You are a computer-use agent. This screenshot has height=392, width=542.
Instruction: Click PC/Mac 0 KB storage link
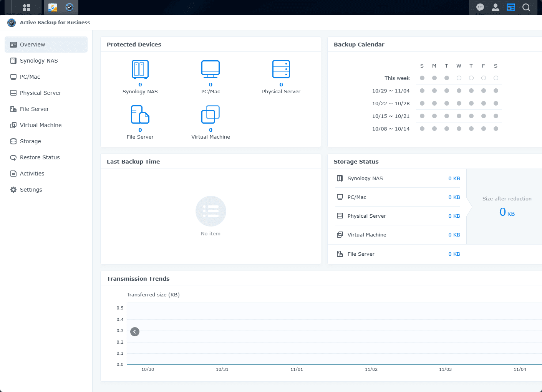pyautogui.click(x=454, y=197)
